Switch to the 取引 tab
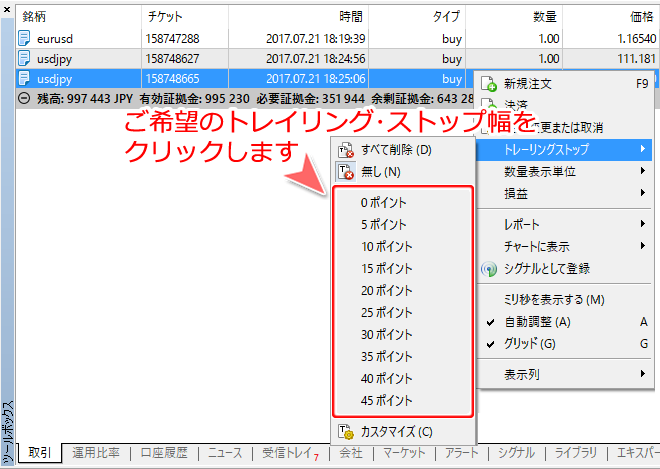This screenshot has height=469, width=660. click(x=40, y=453)
